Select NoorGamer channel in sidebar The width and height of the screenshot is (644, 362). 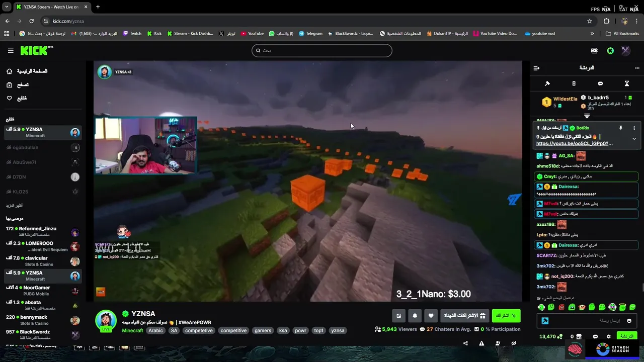click(x=42, y=291)
